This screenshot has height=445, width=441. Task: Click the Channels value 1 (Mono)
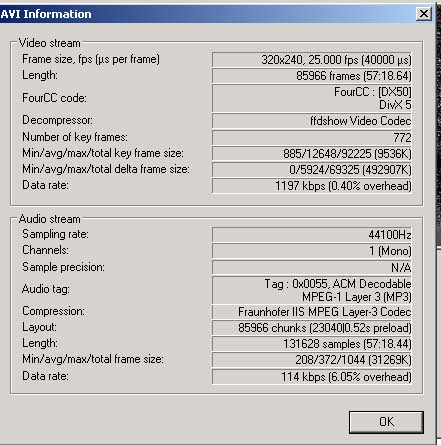pyautogui.click(x=312, y=251)
